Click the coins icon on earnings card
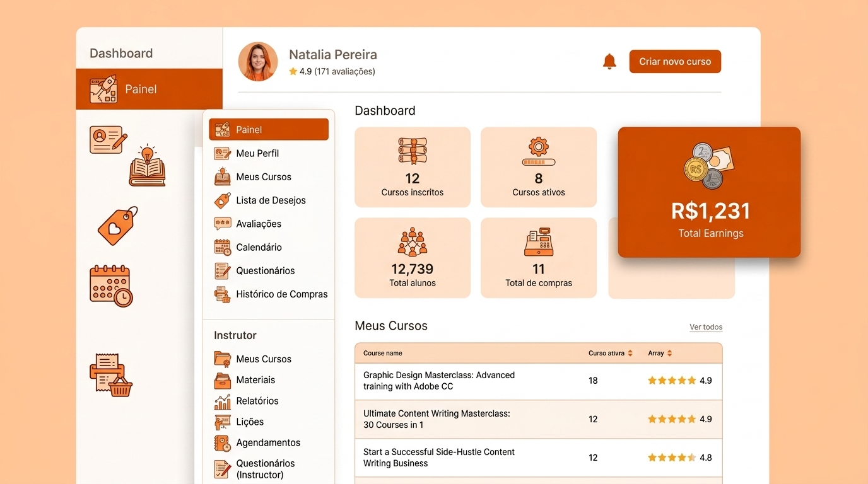The height and width of the screenshot is (484, 868). pos(708,166)
